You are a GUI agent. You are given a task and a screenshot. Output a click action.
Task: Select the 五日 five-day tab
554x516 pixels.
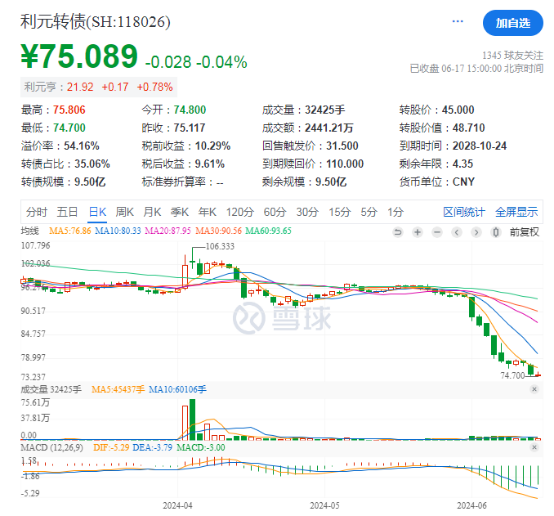pyautogui.click(x=67, y=212)
